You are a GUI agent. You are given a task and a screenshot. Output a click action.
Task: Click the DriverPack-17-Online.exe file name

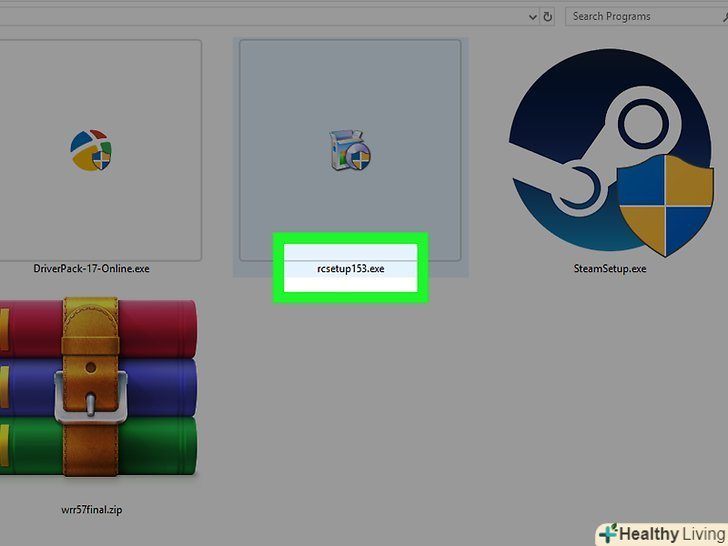coord(91,269)
